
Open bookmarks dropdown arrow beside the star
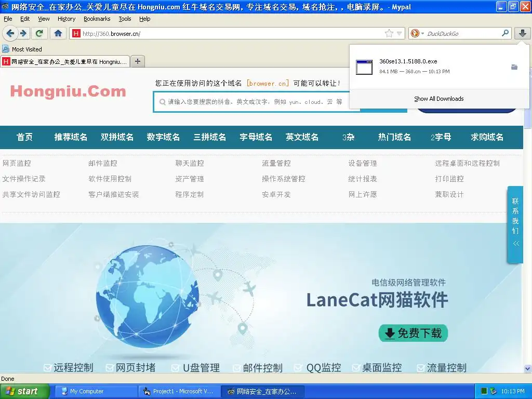pos(400,33)
